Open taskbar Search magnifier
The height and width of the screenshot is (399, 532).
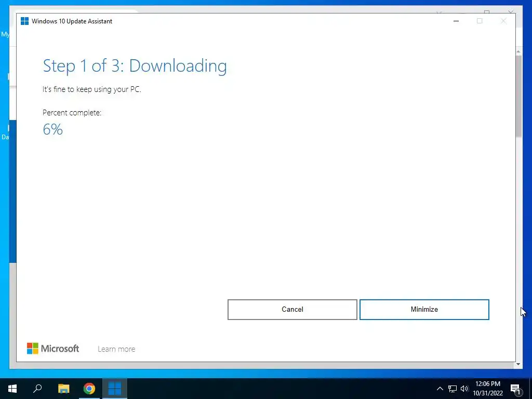[x=37, y=389]
